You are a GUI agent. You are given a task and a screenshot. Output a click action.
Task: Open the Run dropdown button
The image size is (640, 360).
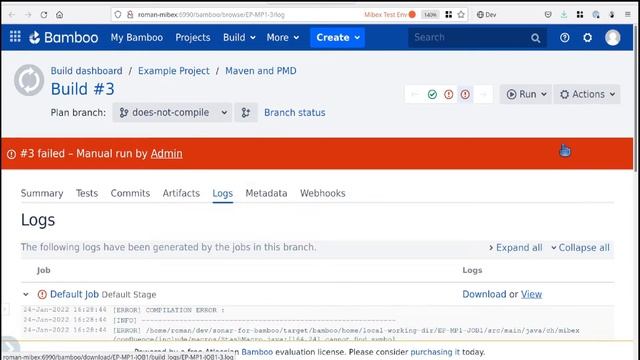point(526,94)
